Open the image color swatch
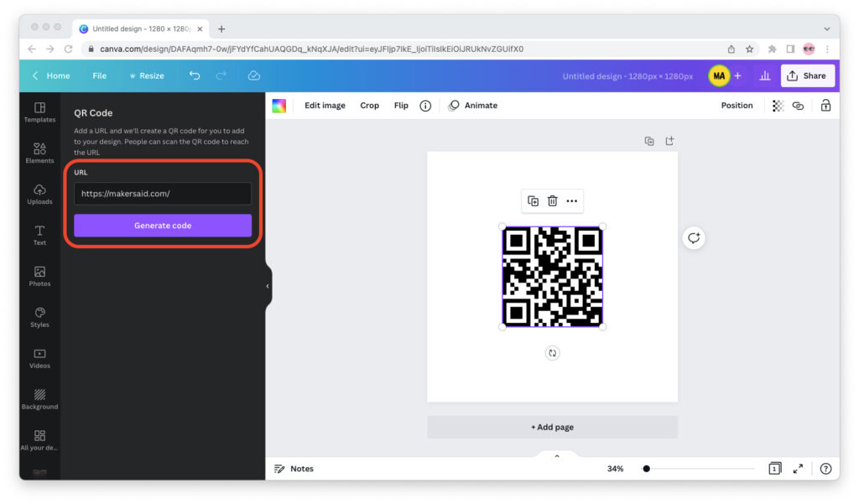859x504 pixels. [279, 106]
